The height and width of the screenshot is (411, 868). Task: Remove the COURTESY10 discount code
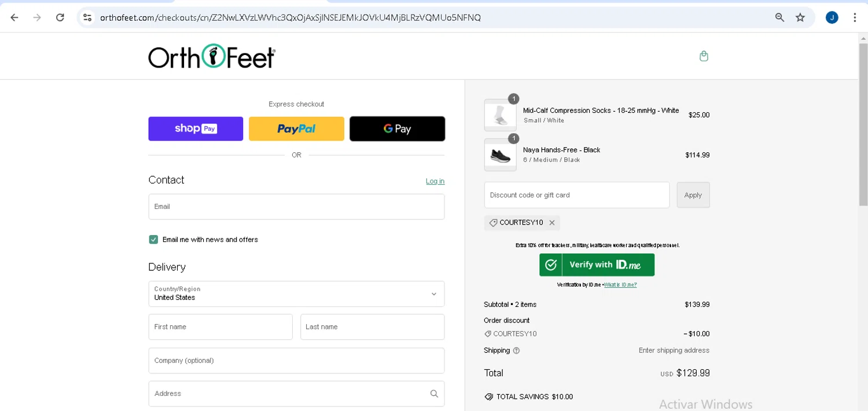tap(552, 223)
